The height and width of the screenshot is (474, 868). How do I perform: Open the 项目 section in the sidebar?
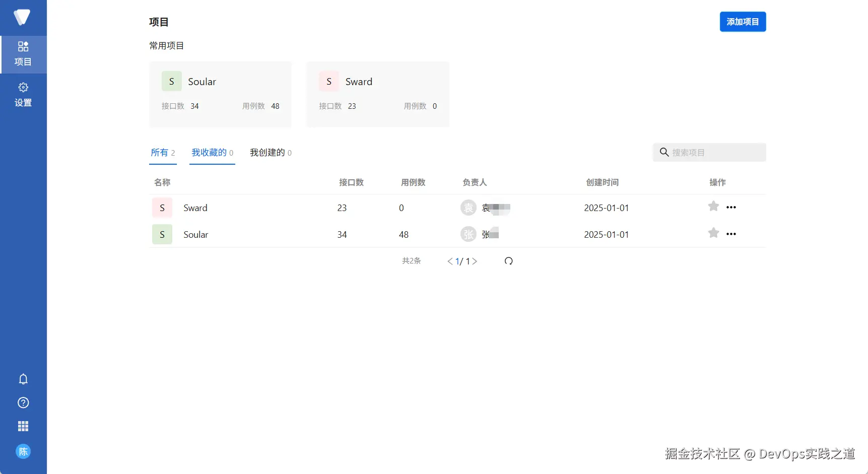[x=23, y=54]
